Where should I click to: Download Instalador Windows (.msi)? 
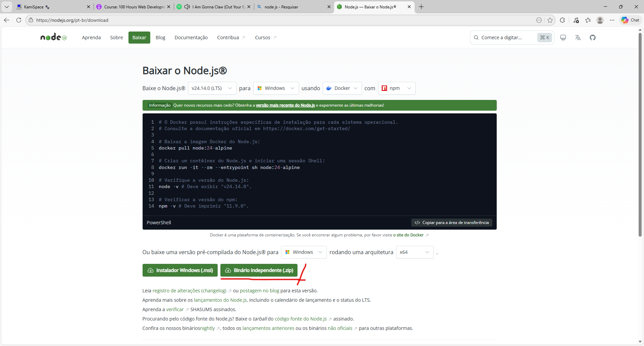[x=180, y=270]
